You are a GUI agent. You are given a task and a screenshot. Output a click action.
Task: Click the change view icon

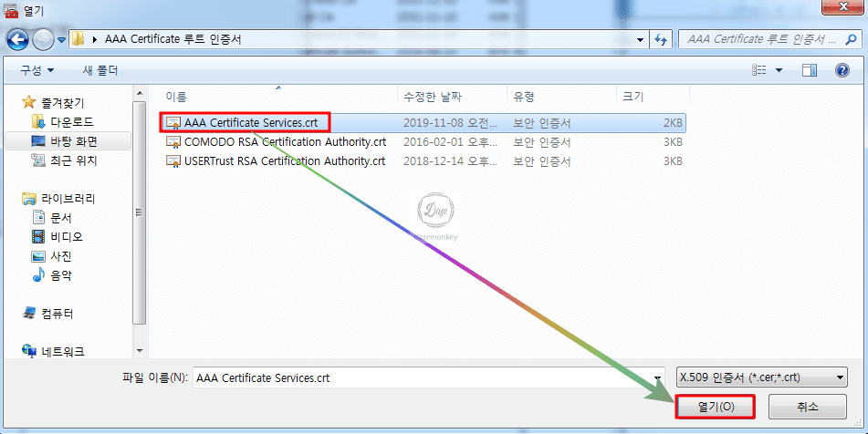click(759, 70)
